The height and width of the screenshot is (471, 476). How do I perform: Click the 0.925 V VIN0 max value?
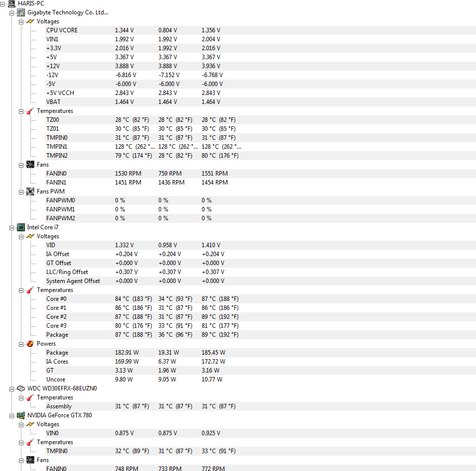coord(211,433)
